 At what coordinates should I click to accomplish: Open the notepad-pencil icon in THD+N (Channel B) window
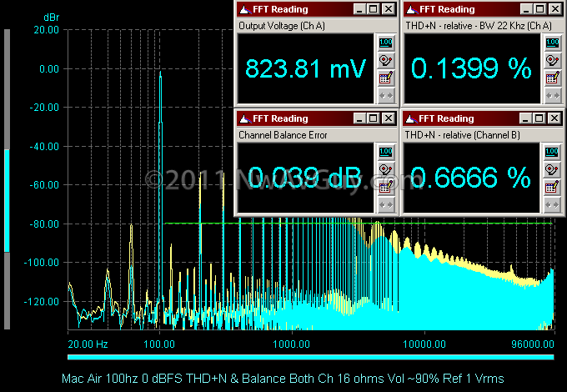click(552, 188)
